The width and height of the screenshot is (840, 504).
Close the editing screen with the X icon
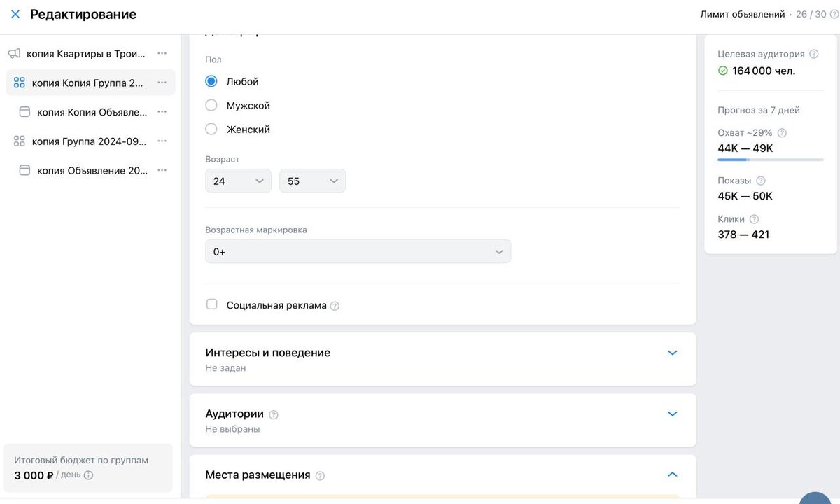(x=15, y=14)
